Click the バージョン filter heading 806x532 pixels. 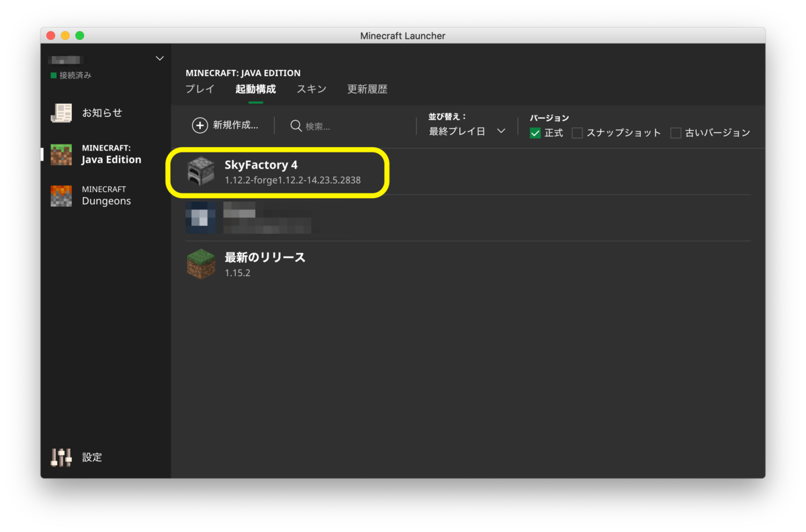click(x=549, y=118)
